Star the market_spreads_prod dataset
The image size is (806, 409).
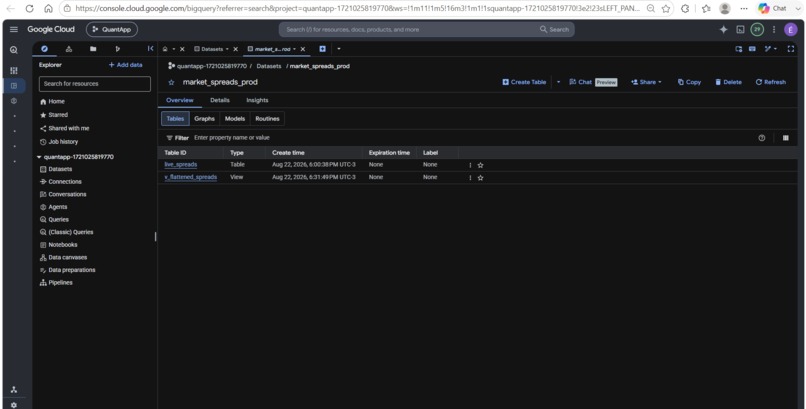pos(171,82)
